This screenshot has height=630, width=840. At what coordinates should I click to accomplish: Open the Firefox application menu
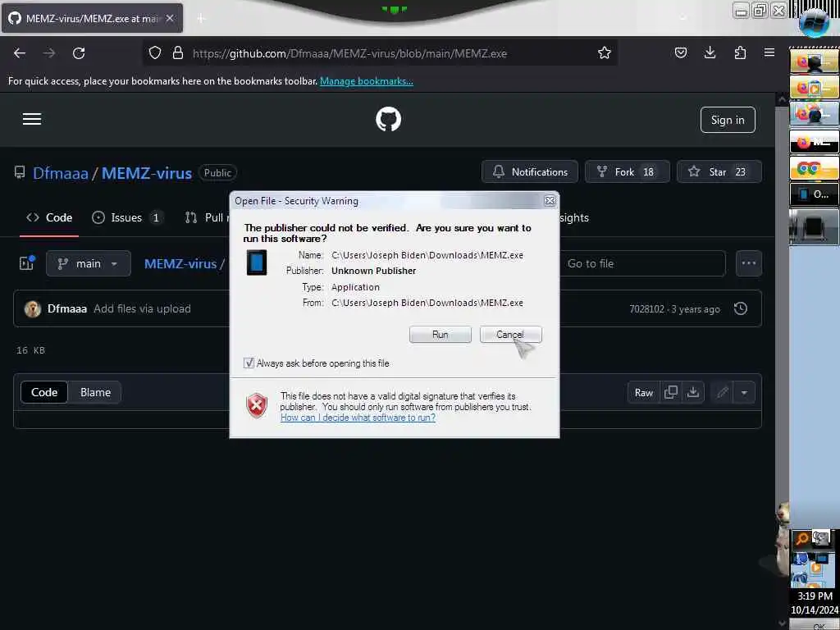click(x=769, y=52)
